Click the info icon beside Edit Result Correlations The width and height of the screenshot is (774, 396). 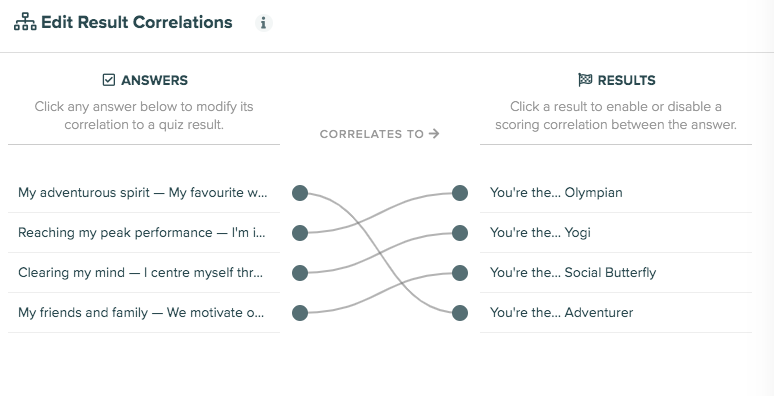[264, 23]
